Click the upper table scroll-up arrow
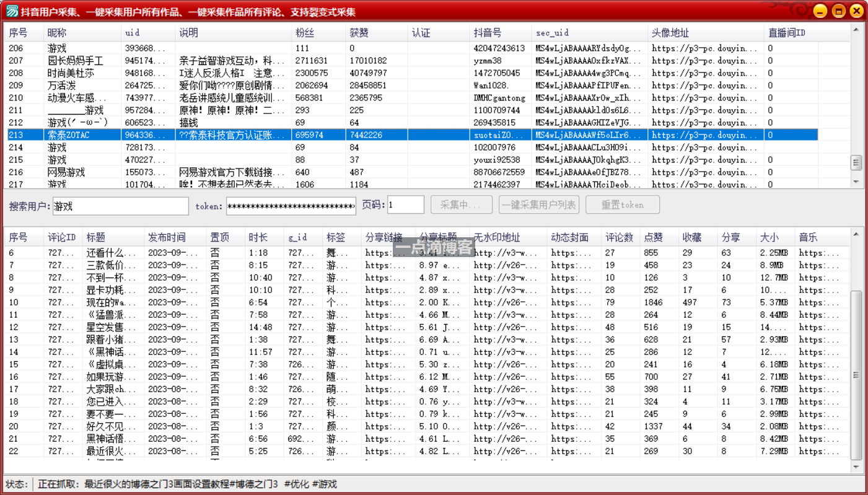 [x=856, y=30]
